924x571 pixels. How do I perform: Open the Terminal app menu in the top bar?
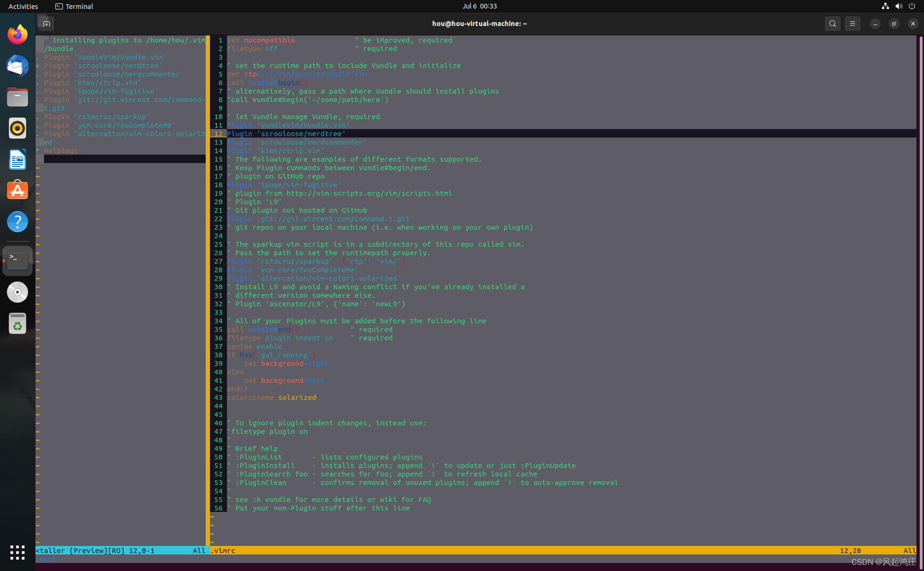click(74, 6)
